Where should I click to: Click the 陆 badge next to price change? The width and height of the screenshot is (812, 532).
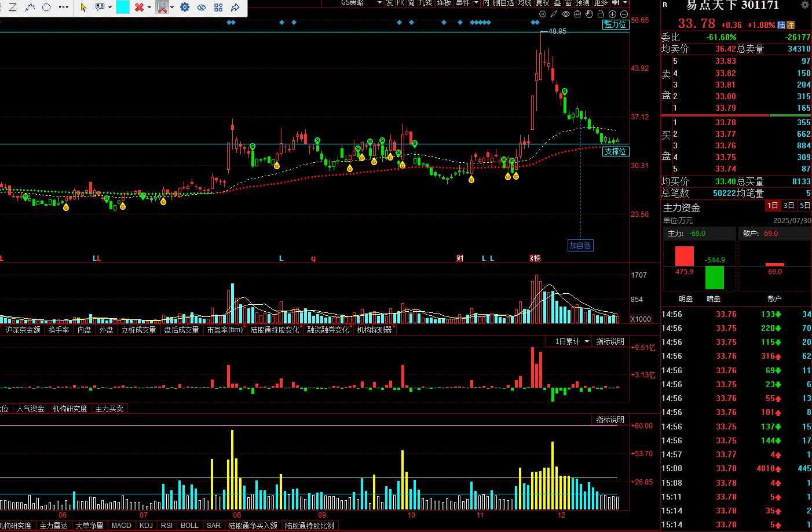click(781, 25)
